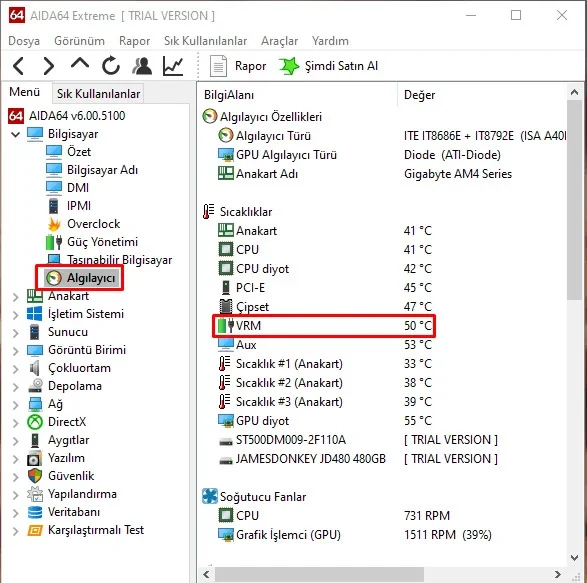Open the graph chart toolbar icon
Viewport: 587px width, 583px height.
click(x=173, y=66)
